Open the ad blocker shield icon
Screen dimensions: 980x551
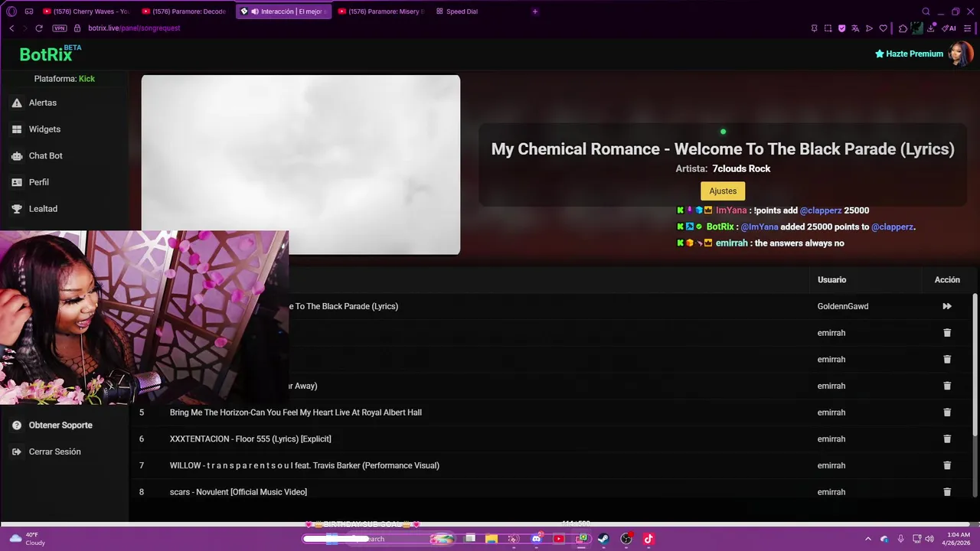tap(841, 28)
